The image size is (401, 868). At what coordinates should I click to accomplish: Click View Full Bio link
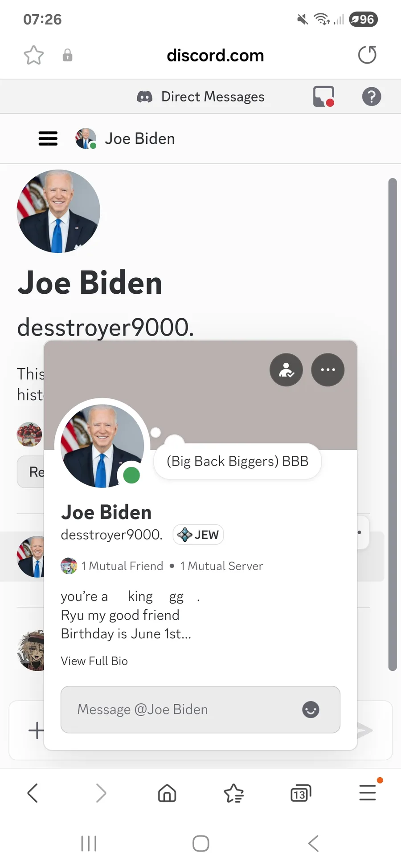tap(94, 661)
